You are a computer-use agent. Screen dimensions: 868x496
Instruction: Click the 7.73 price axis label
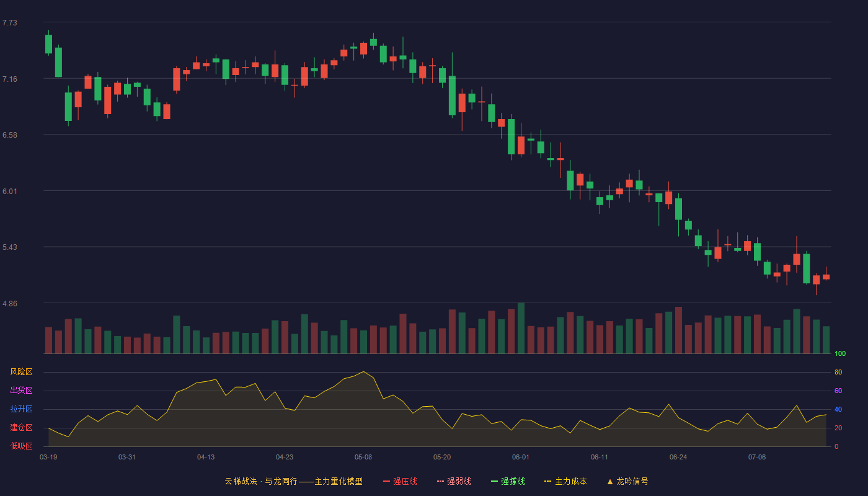coord(10,23)
